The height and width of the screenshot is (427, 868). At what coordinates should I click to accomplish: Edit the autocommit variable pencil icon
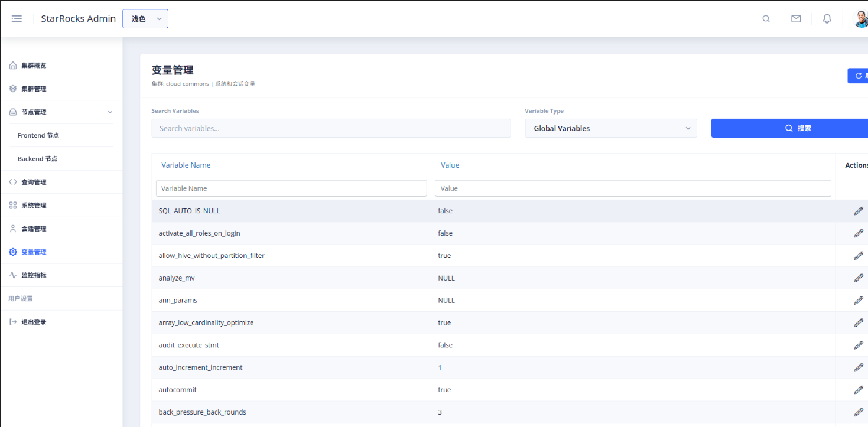[x=858, y=390]
